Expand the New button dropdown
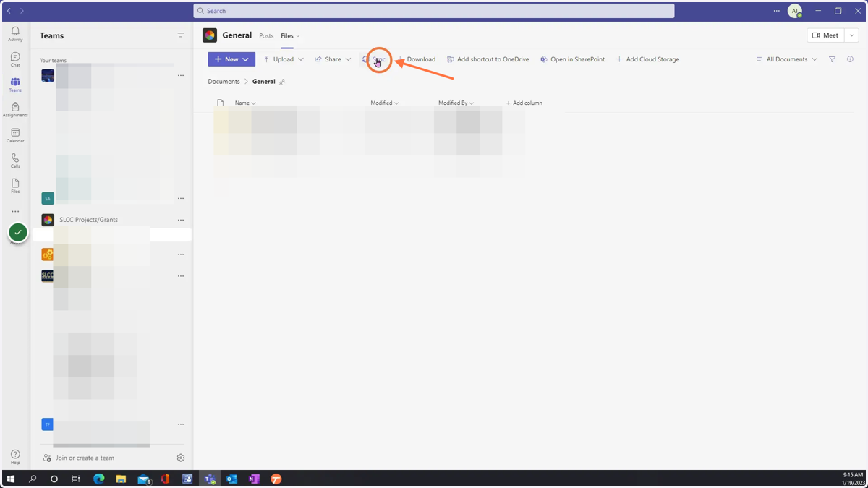 click(x=246, y=59)
